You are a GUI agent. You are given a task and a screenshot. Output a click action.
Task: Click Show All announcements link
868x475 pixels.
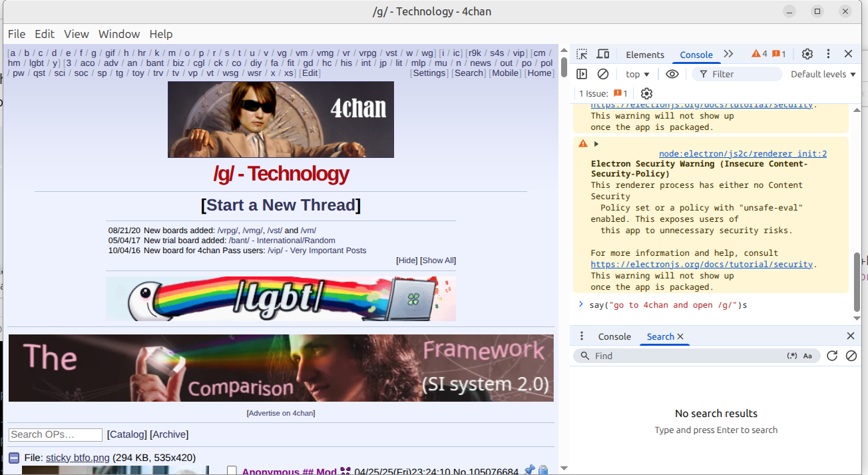click(x=438, y=260)
